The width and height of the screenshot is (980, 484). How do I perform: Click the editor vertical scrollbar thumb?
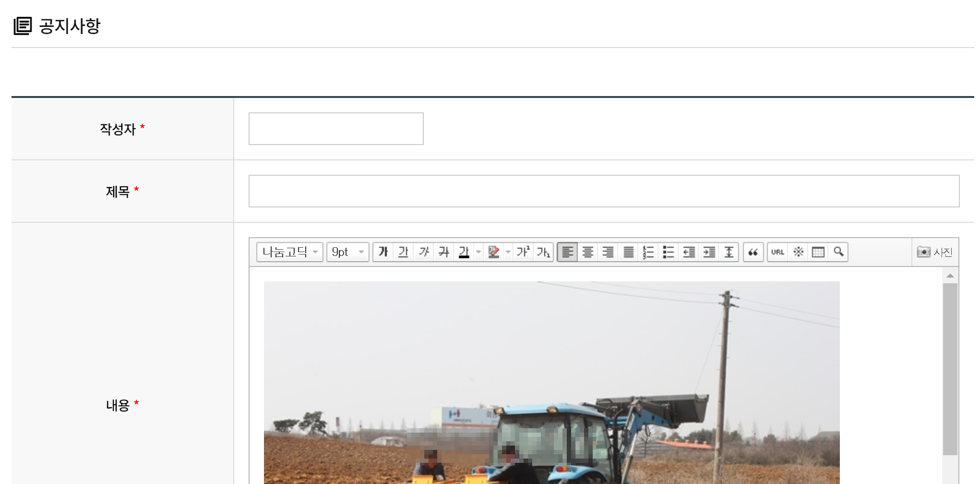(950, 369)
